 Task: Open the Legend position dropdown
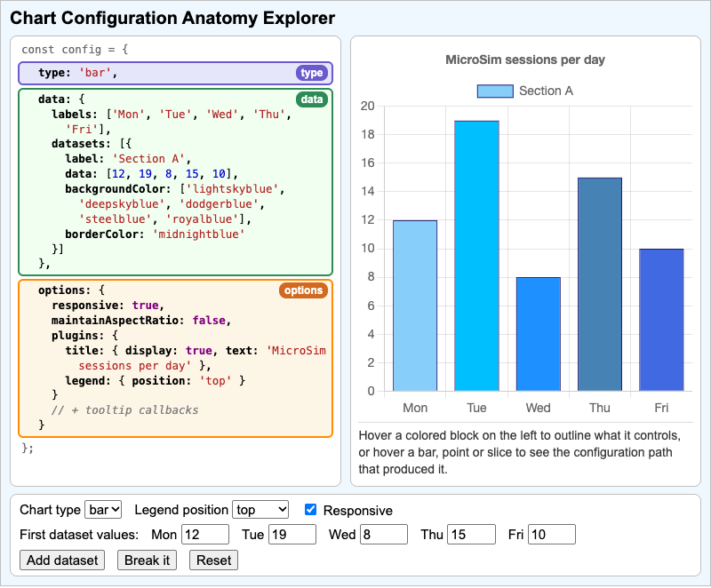tap(260, 510)
